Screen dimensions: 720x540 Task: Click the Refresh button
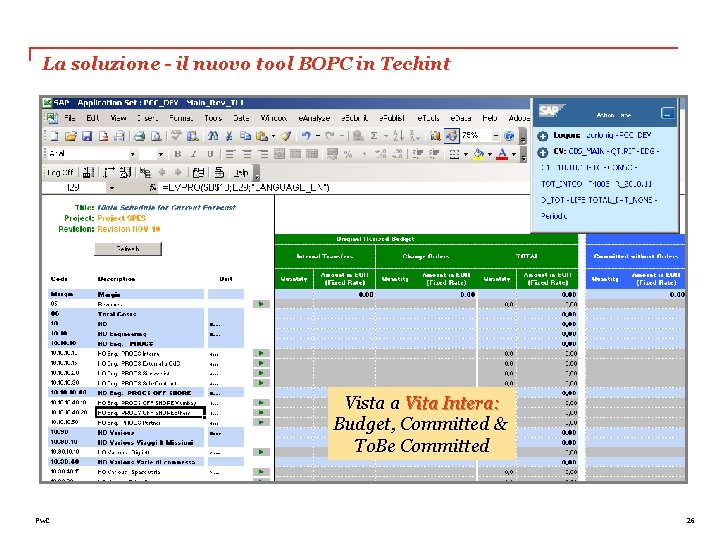pos(128,249)
